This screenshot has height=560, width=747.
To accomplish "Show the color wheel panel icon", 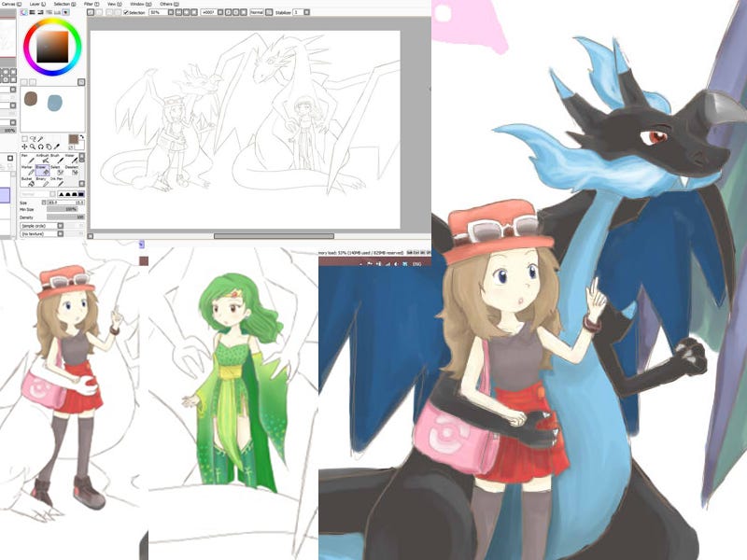I will [24, 12].
